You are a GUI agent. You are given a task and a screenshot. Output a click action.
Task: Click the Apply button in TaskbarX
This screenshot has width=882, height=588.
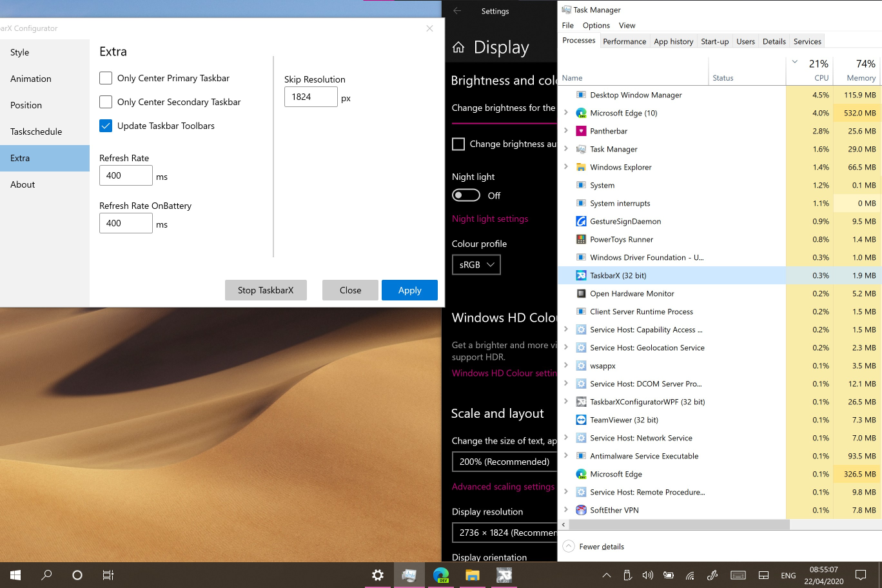click(409, 289)
